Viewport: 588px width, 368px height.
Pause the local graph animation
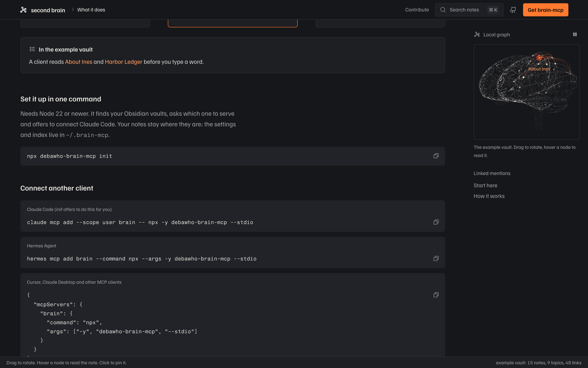[575, 34]
